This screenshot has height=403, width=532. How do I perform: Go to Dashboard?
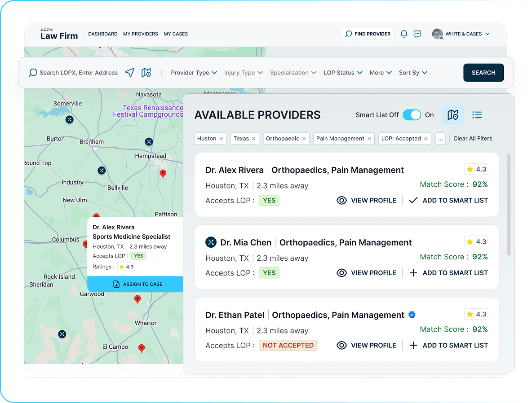click(x=103, y=34)
